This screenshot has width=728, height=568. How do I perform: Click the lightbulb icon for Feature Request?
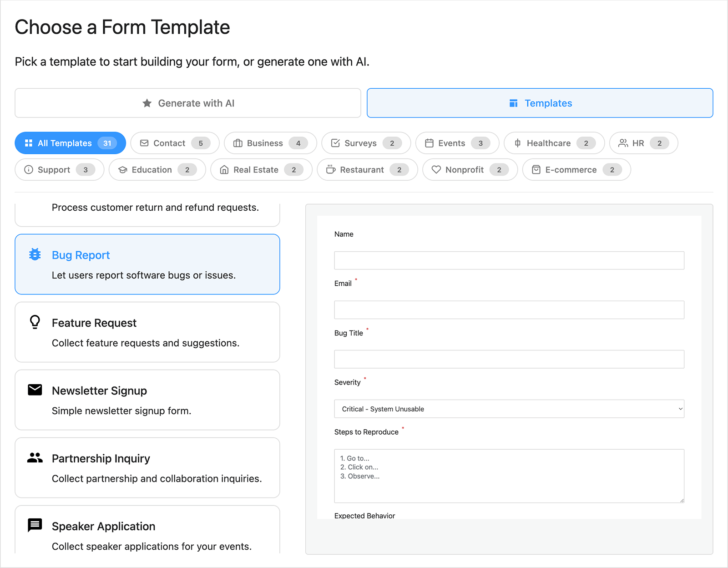(x=35, y=323)
